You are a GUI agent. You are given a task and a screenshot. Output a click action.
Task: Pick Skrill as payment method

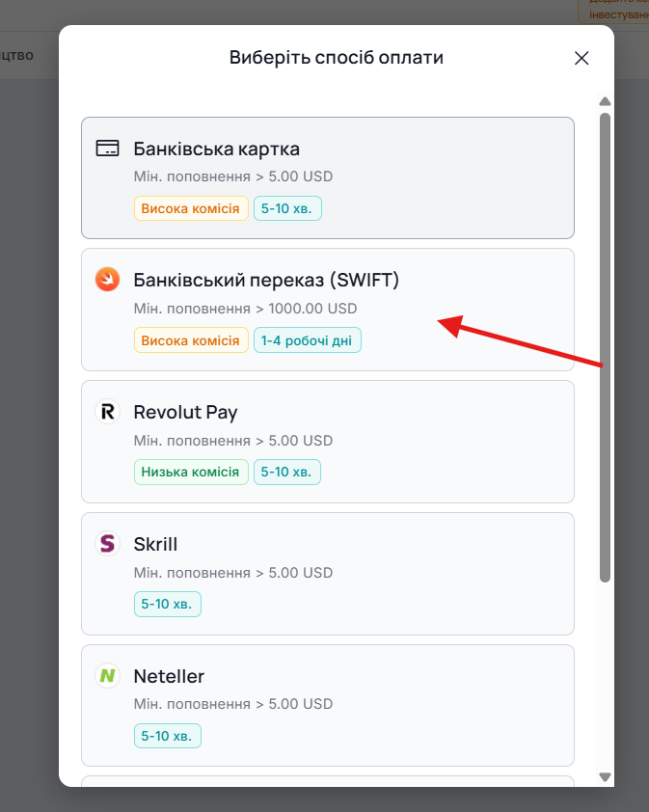coord(327,573)
